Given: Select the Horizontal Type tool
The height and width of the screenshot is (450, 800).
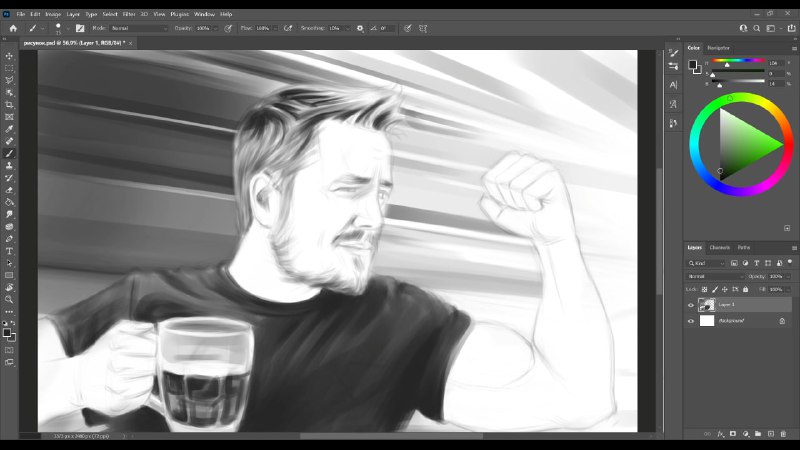Looking at the screenshot, I should [x=10, y=250].
